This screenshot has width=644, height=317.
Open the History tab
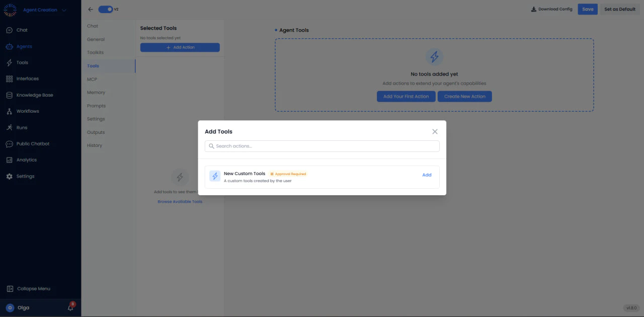click(94, 145)
